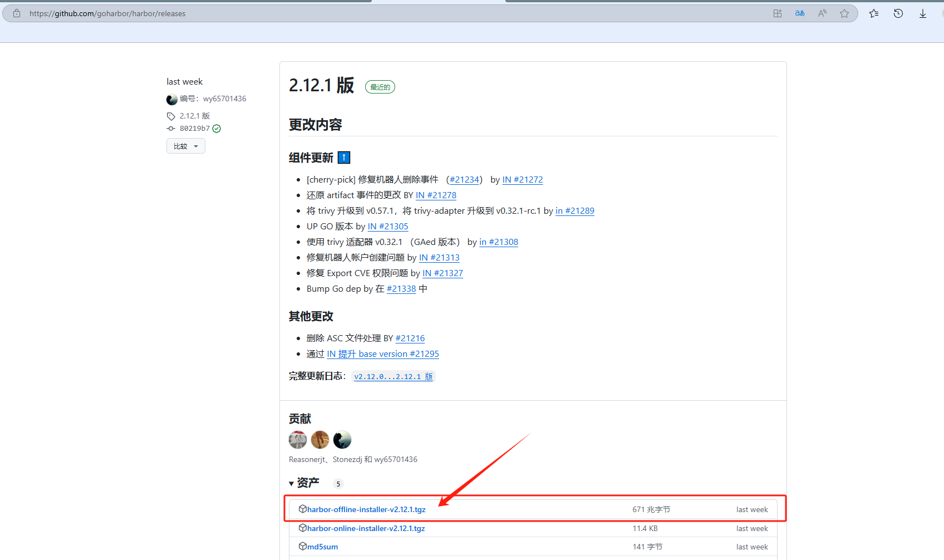Screen dimensions: 944x560
Task: Open the favorites list icon
Action: click(874, 13)
